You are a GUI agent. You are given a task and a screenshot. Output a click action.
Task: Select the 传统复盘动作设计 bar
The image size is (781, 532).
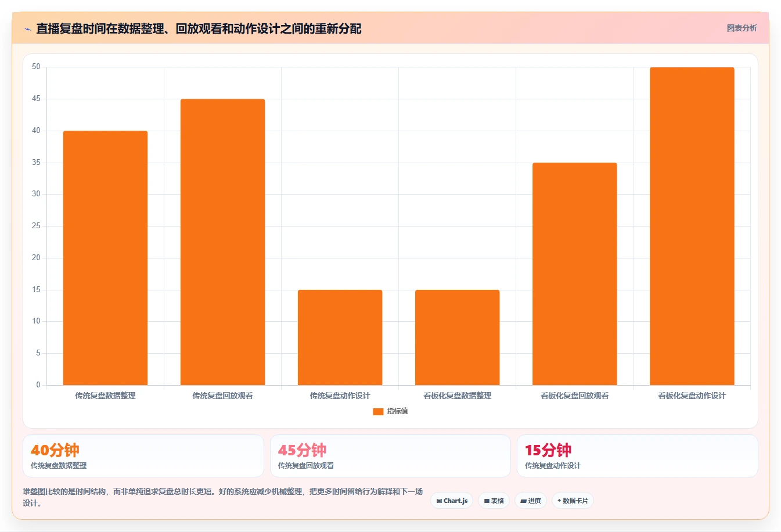click(x=340, y=337)
